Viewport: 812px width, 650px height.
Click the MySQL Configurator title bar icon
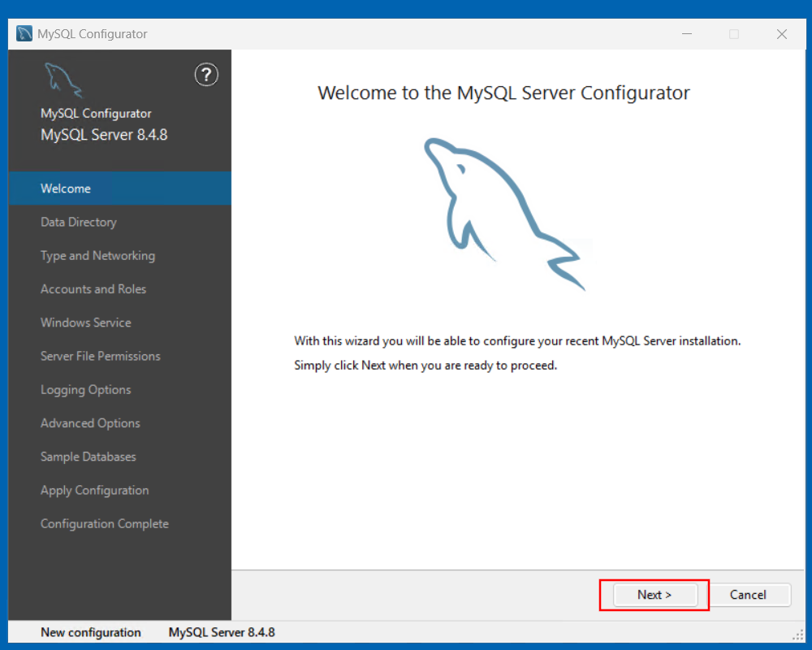pyautogui.click(x=24, y=33)
